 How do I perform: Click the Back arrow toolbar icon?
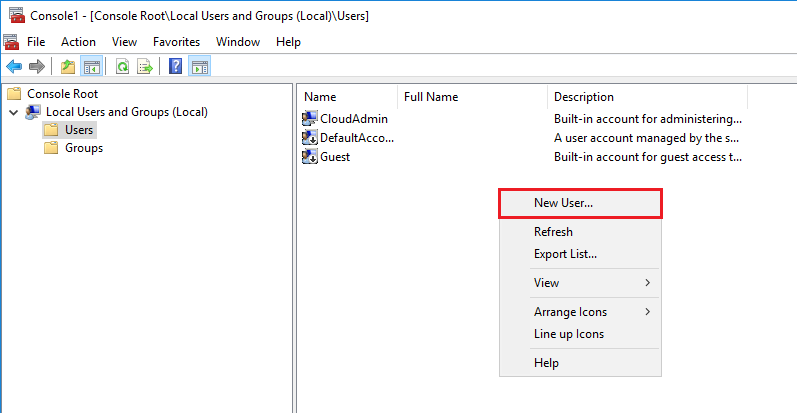[14, 67]
